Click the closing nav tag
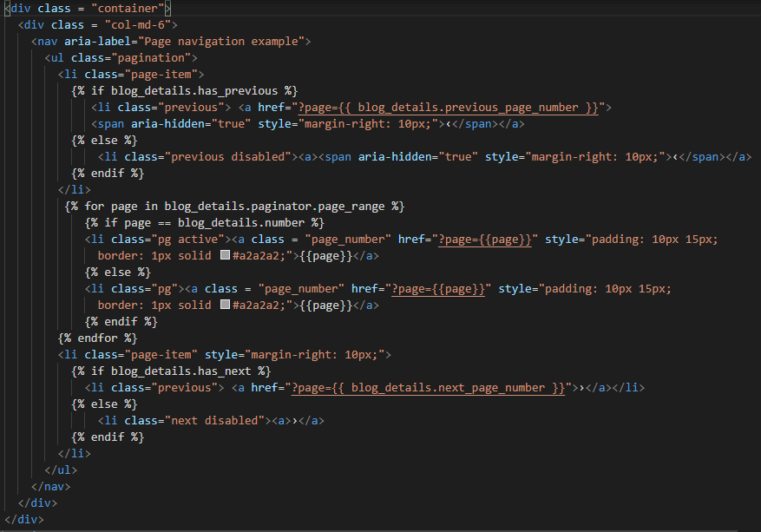The width and height of the screenshot is (761, 532). click(51, 487)
